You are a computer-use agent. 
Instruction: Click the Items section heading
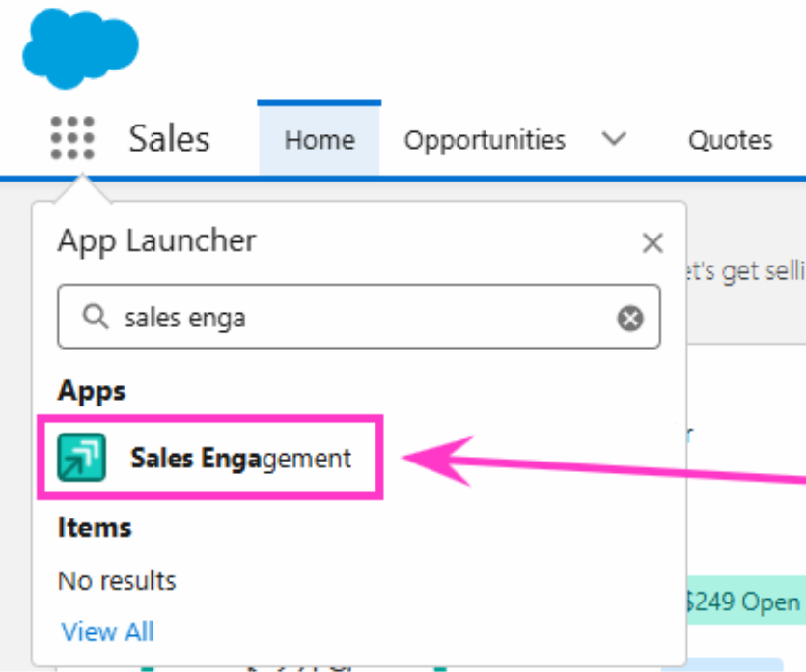(95, 527)
